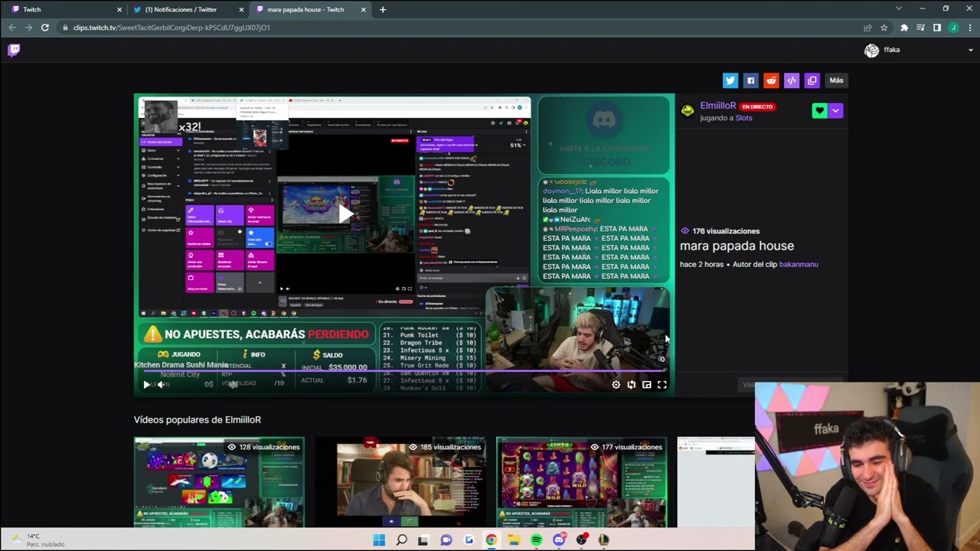Share the clip on Twitter

tap(730, 80)
